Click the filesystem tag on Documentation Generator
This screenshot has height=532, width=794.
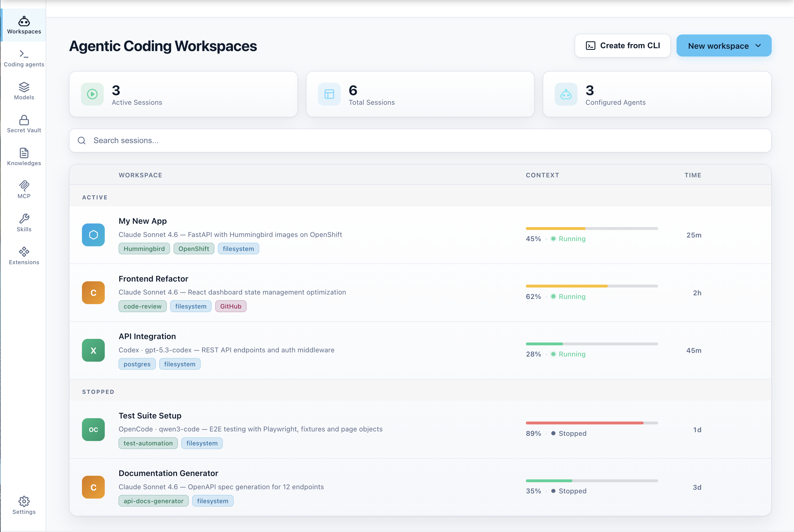point(213,501)
